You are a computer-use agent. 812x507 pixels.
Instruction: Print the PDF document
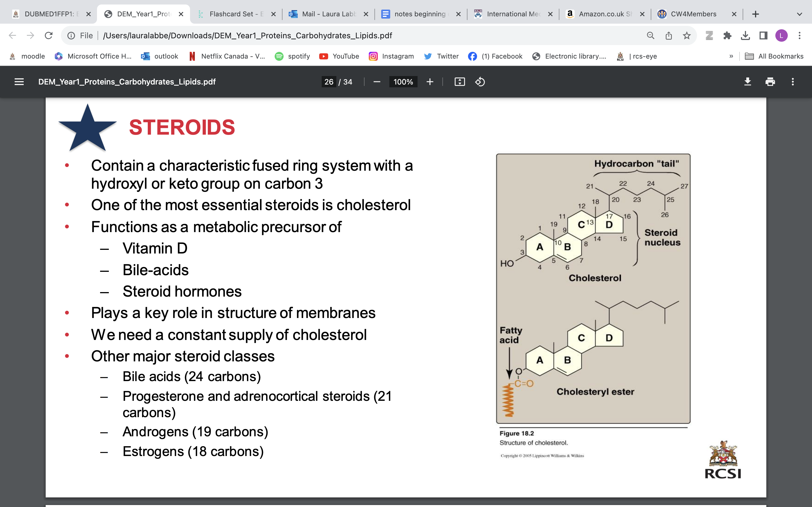point(770,81)
